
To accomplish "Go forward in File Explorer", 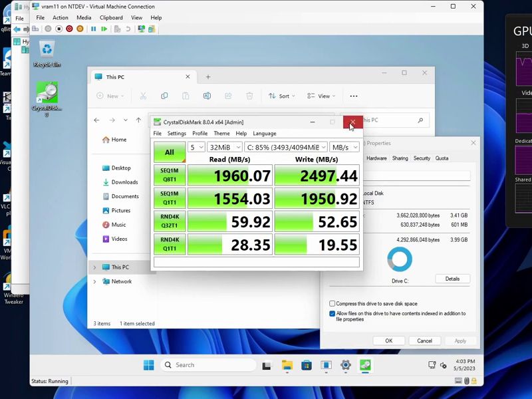I will pyautogui.click(x=112, y=120).
